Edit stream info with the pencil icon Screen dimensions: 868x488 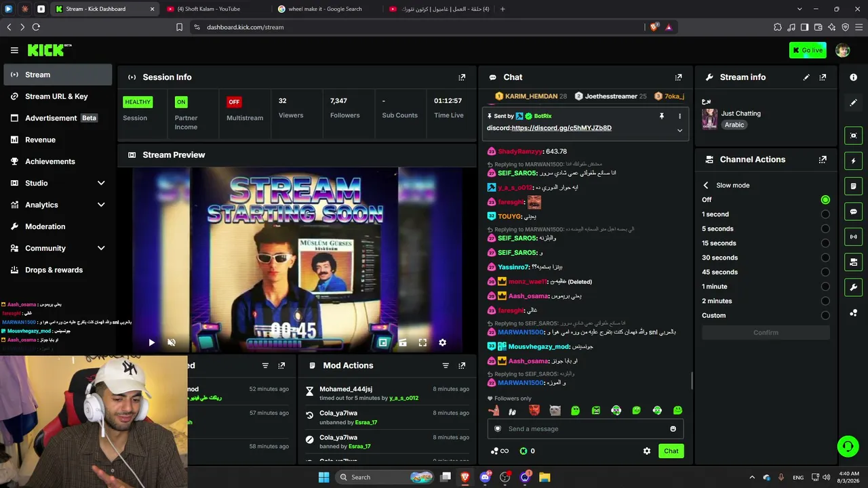(x=806, y=77)
